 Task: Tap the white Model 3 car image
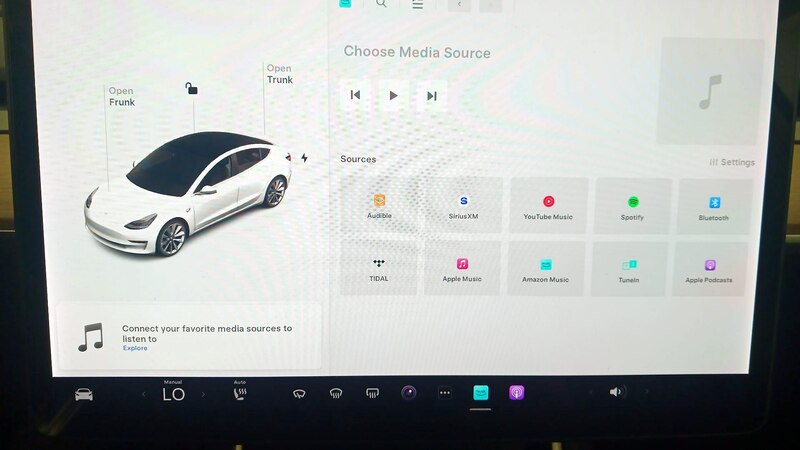click(189, 194)
